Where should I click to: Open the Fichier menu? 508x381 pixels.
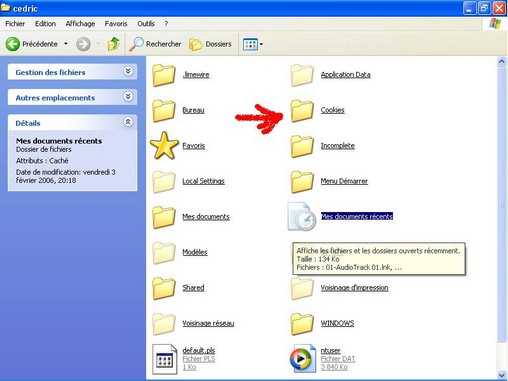15,24
